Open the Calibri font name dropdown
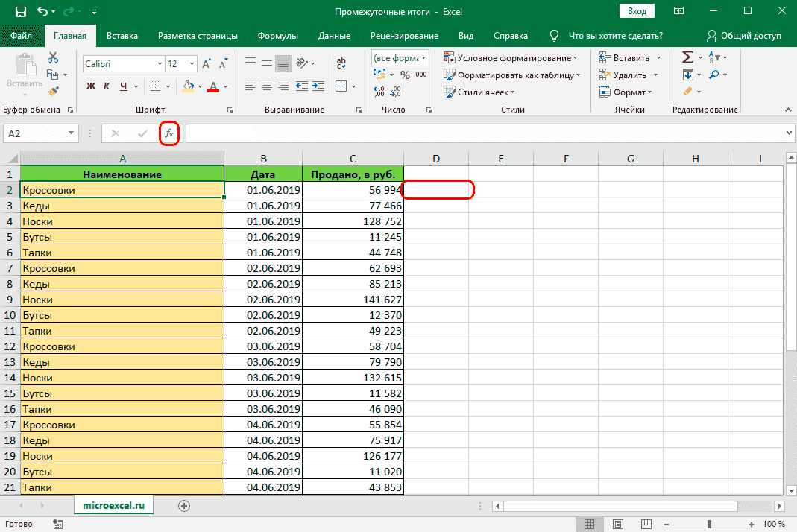 159,64
